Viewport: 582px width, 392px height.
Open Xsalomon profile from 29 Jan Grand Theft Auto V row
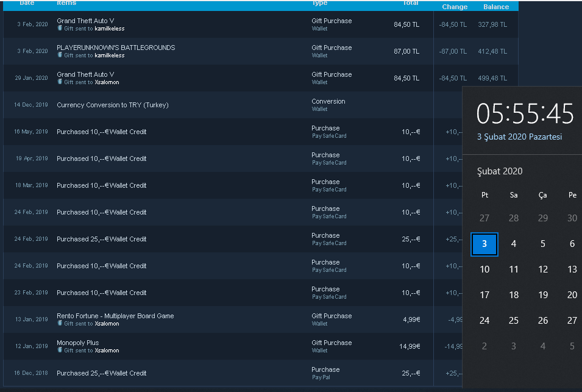click(x=107, y=82)
